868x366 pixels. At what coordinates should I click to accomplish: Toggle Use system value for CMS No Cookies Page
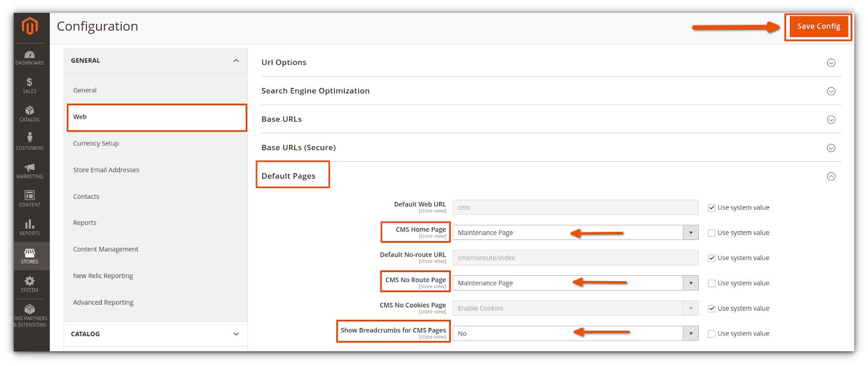(711, 308)
